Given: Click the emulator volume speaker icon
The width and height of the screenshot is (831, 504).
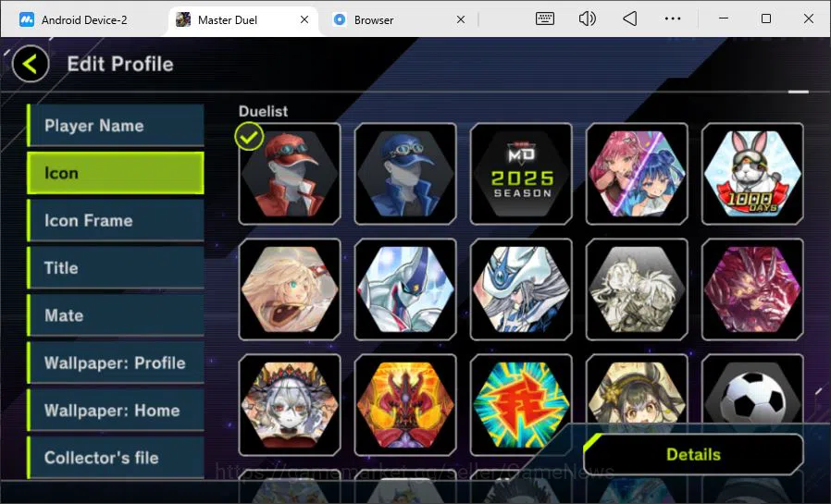Looking at the screenshot, I should click(588, 19).
